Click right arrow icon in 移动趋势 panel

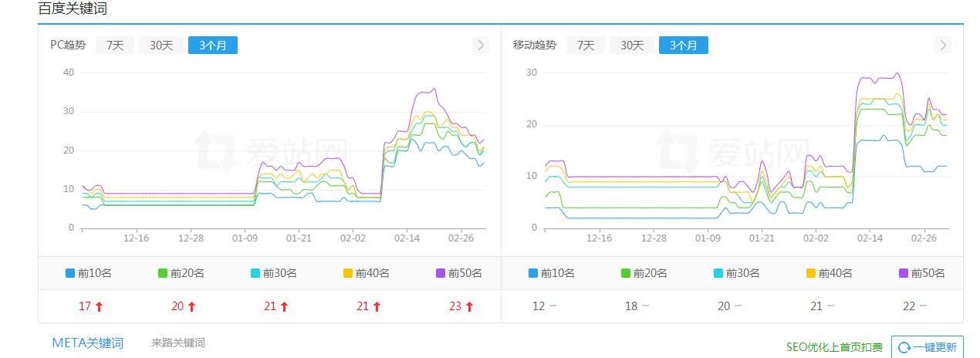(944, 45)
